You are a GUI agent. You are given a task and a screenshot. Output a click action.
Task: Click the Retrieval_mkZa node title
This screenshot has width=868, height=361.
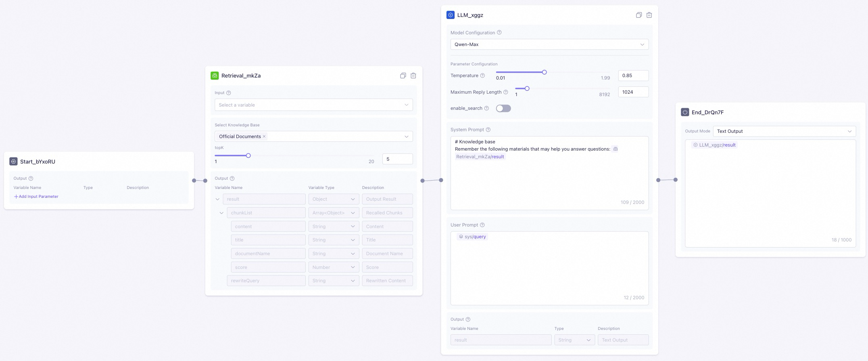click(241, 76)
